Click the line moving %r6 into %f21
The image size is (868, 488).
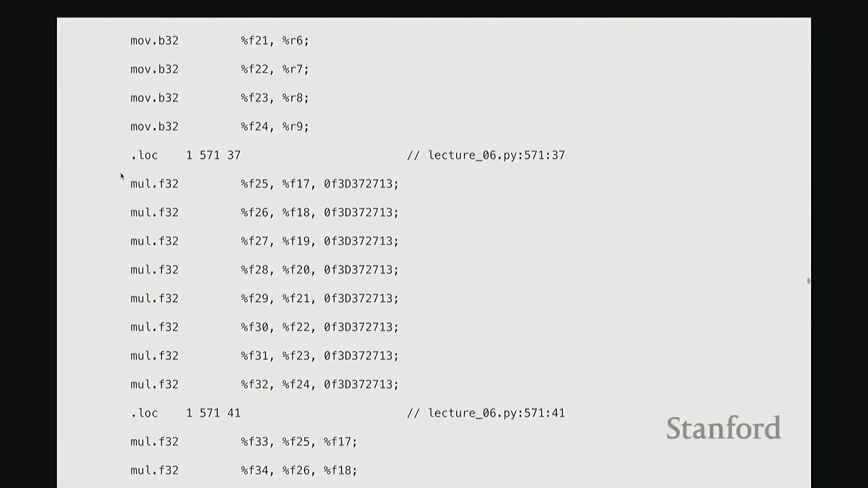click(x=220, y=41)
